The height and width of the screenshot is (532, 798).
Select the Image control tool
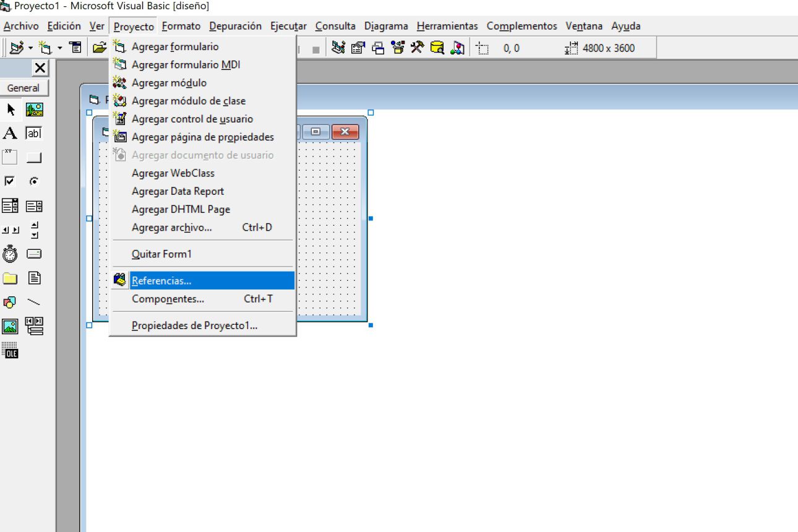click(11, 326)
